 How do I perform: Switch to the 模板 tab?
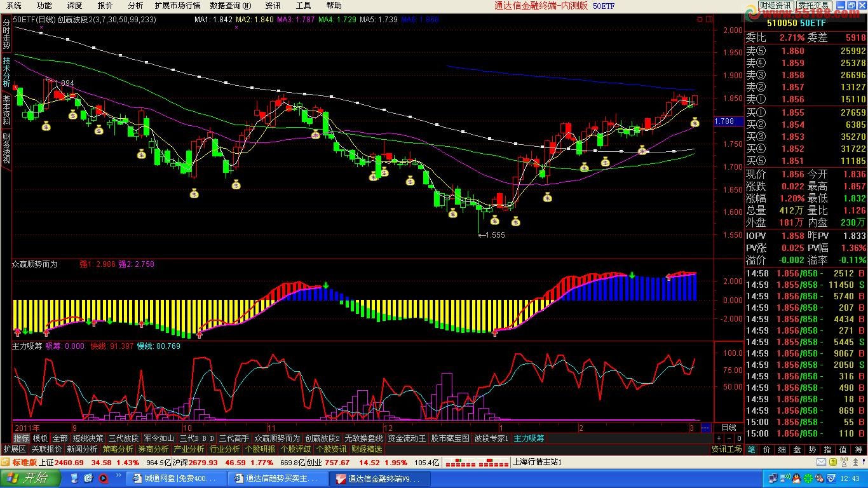41,438
